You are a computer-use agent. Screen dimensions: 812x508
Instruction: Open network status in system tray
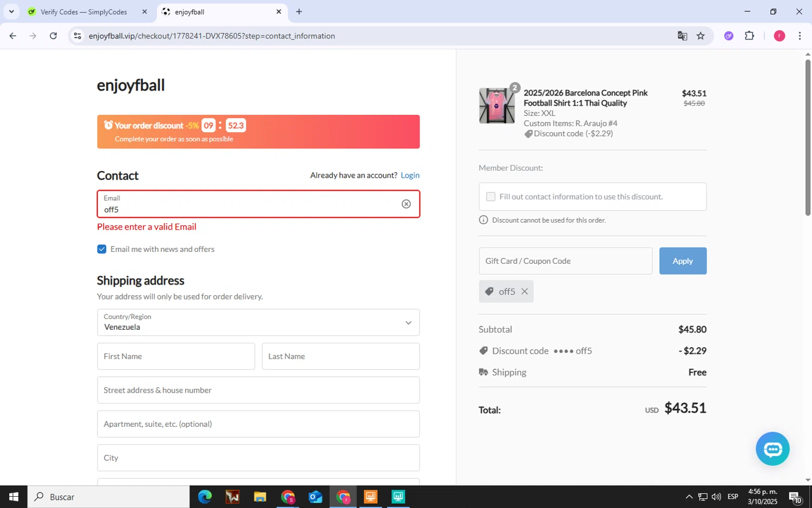pyautogui.click(x=703, y=497)
